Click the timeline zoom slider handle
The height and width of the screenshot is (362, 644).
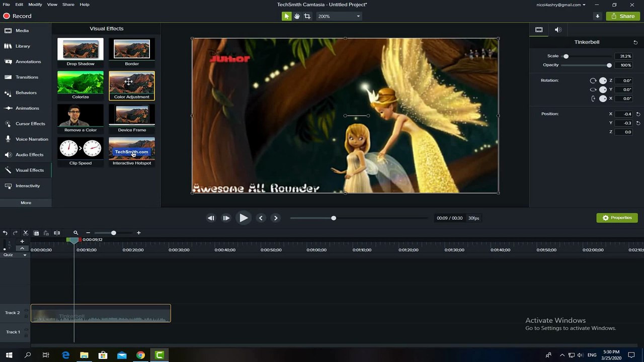coord(114,233)
